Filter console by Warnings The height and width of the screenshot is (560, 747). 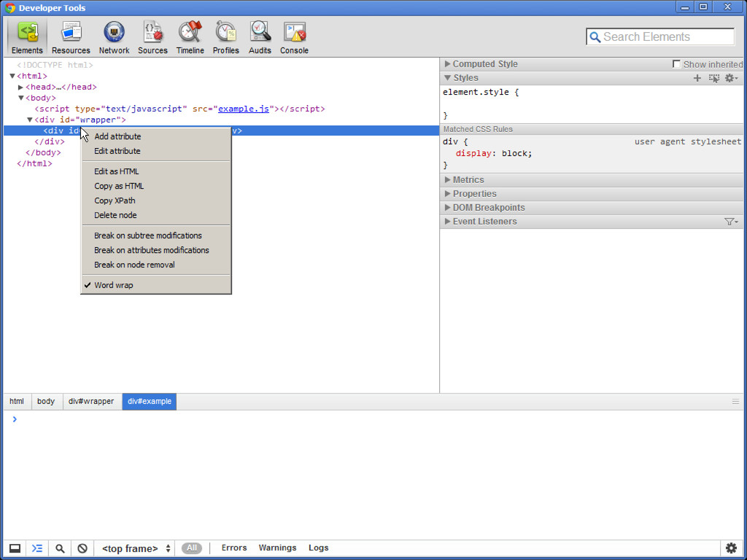pos(277,548)
